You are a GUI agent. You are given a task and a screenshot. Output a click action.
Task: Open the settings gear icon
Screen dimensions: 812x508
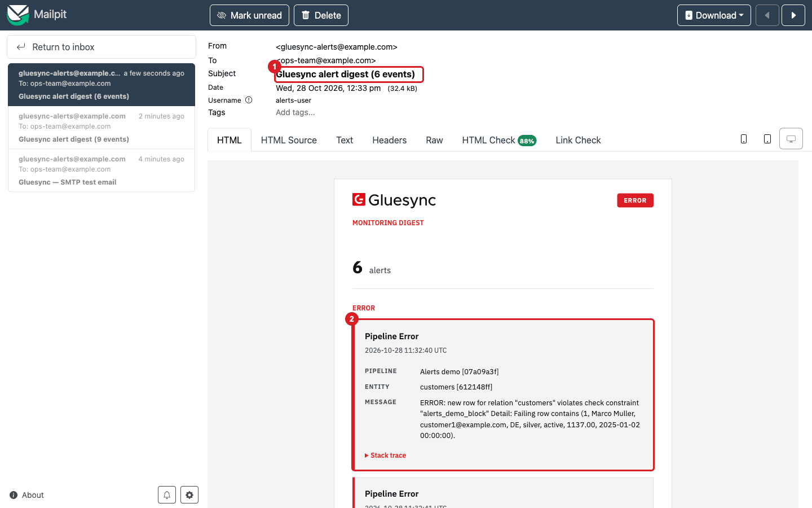coord(189,495)
